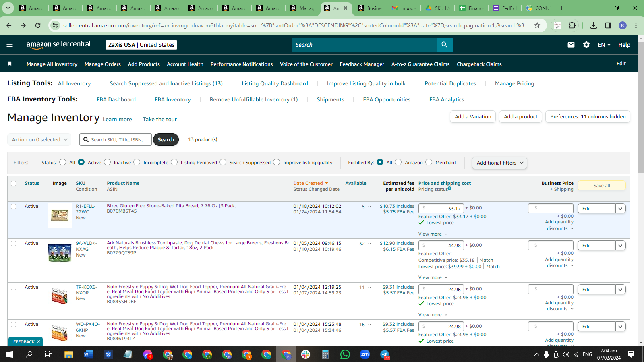The width and height of the screenshot is (644, 362).
Task: Click the magnifier search button in header
Action: click(x=444, y=45)
